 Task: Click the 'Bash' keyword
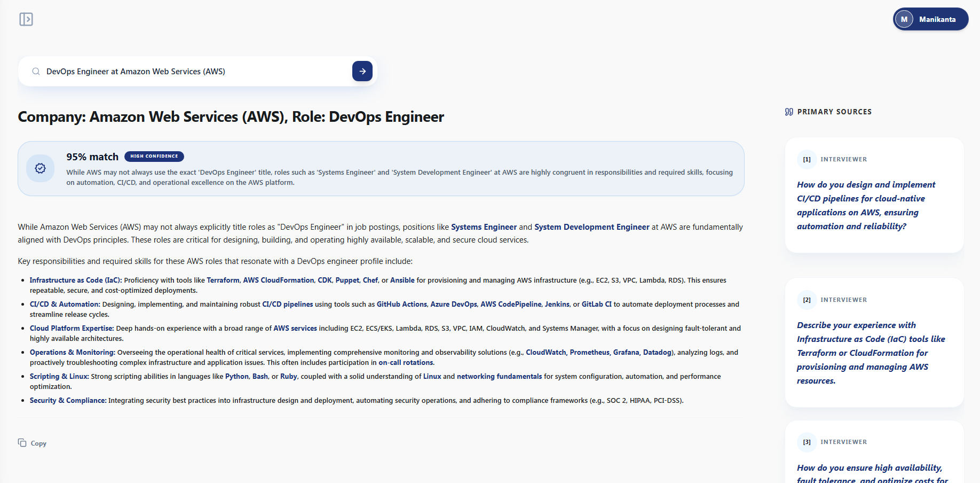pyautogui.click(x=260, y=376)
